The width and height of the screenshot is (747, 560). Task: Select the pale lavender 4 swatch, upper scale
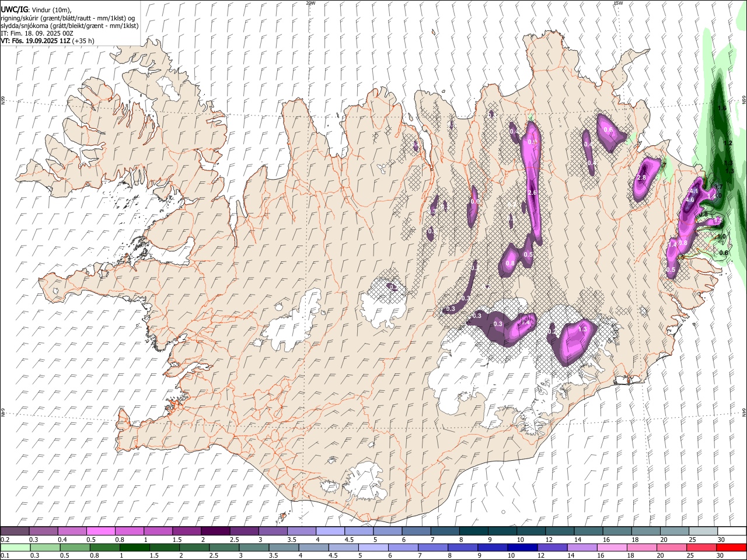tap(330, 531)
